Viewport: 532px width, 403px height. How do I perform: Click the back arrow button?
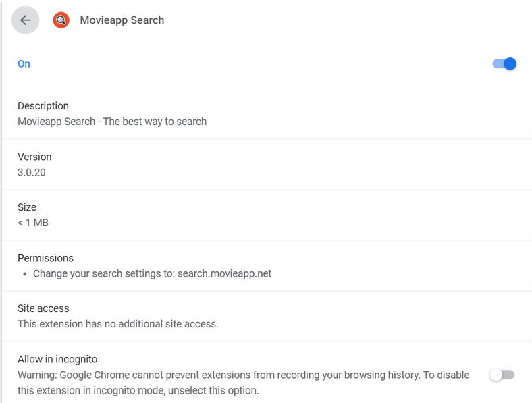(26, 20)
